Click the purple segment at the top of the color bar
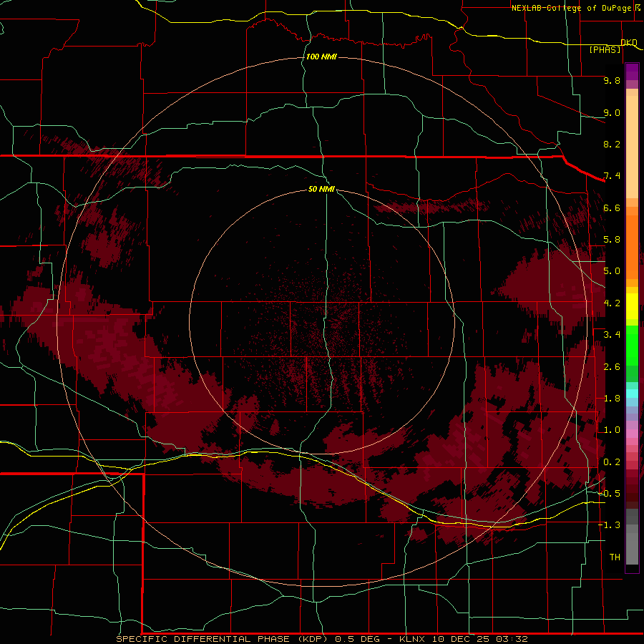 pyautogui.click(x=632, y=72)
